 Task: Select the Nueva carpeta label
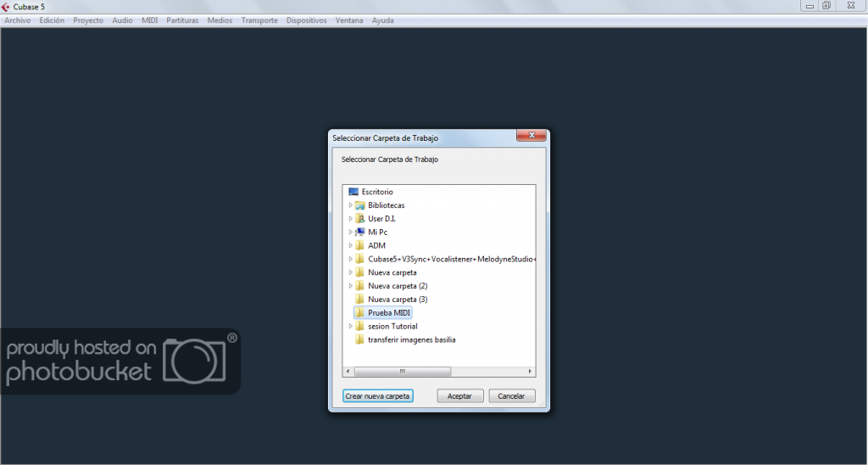[392, 272]
